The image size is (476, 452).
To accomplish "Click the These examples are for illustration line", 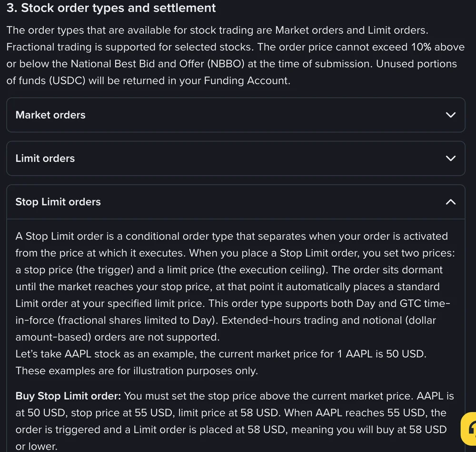I will click(137, 371).
